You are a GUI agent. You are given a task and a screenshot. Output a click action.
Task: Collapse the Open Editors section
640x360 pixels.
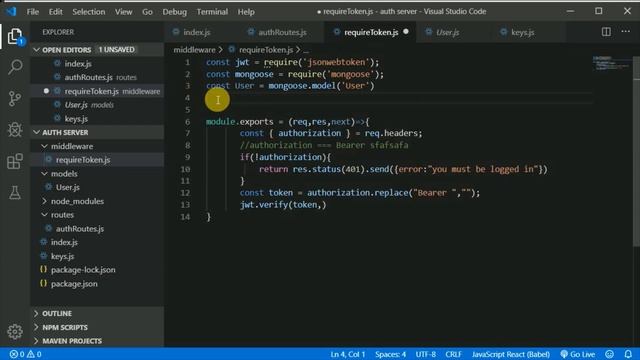(98, 50)
